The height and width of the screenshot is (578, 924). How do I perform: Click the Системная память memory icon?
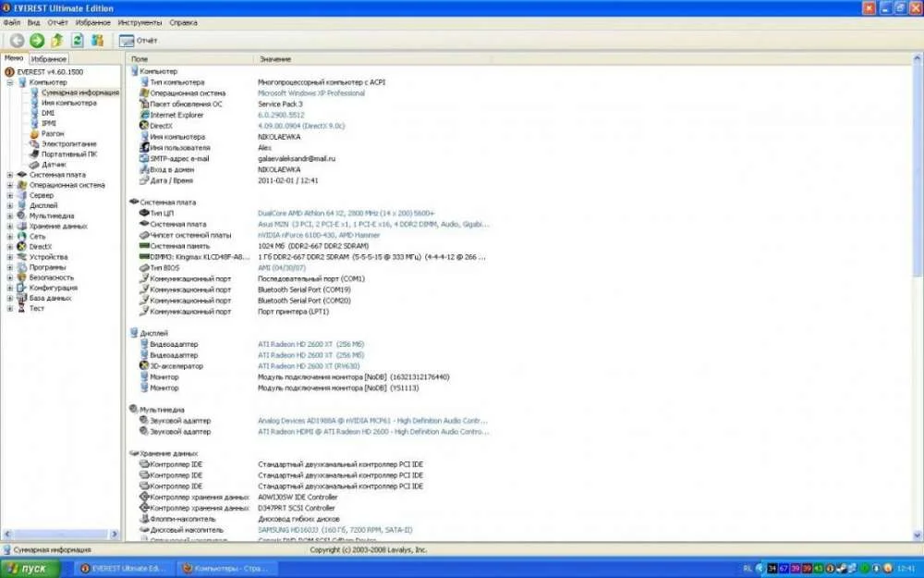point(144,246)
